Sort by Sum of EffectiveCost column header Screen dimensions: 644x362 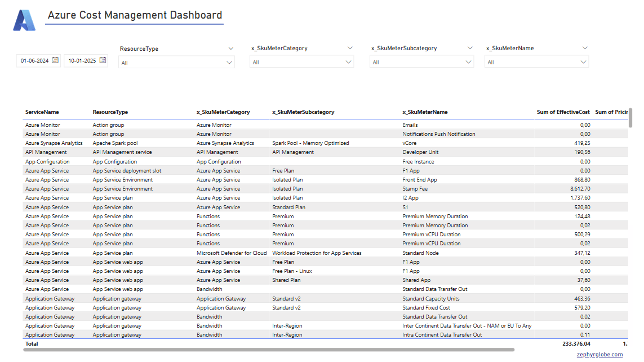coord(563,112)
